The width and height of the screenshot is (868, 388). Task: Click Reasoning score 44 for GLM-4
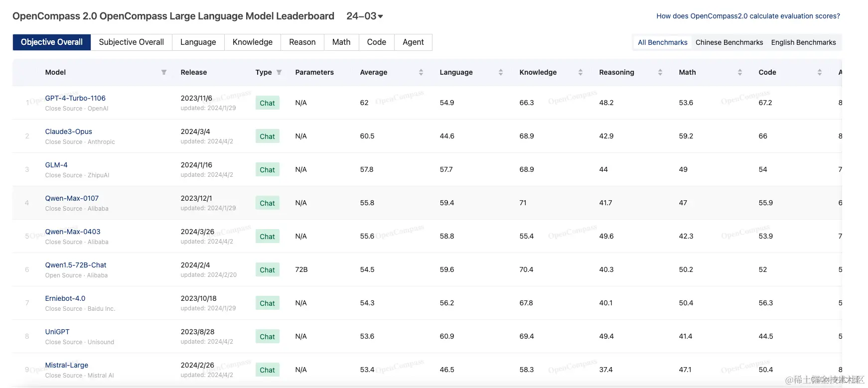pos(603,169)
